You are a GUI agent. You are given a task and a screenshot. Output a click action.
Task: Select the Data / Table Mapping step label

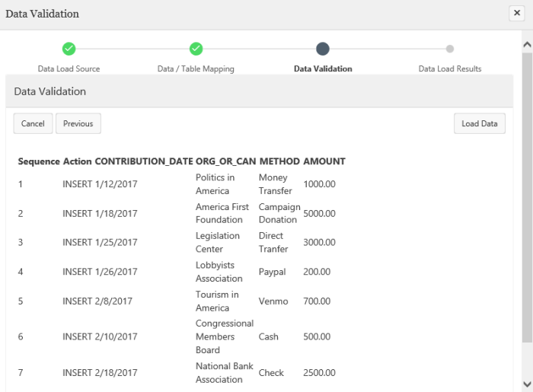[x=196, y=69]
